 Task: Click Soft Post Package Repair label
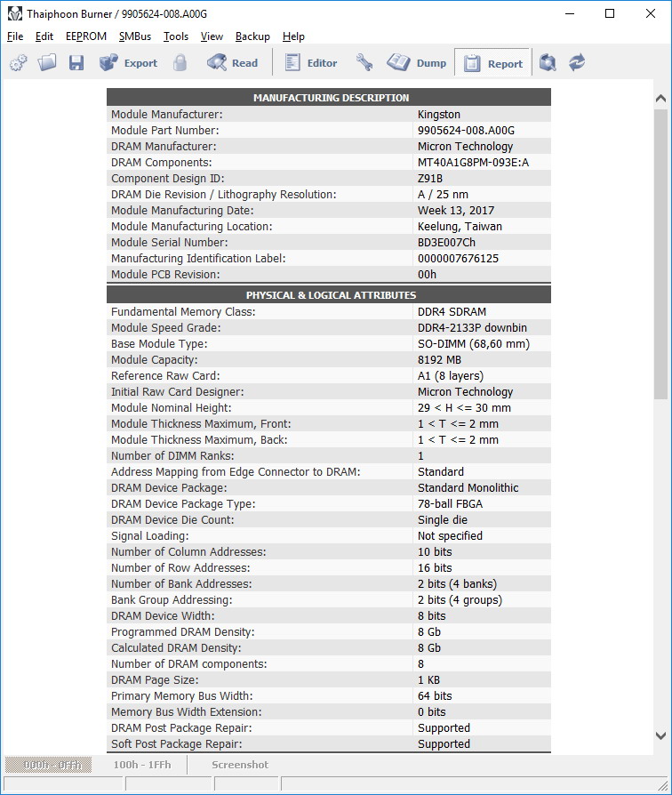[177, 743]
